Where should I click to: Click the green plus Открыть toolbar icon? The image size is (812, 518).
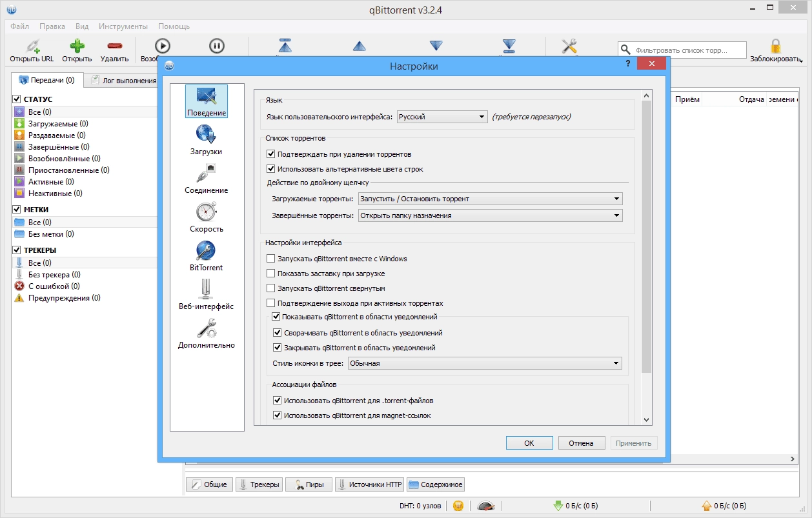[77, 46]
